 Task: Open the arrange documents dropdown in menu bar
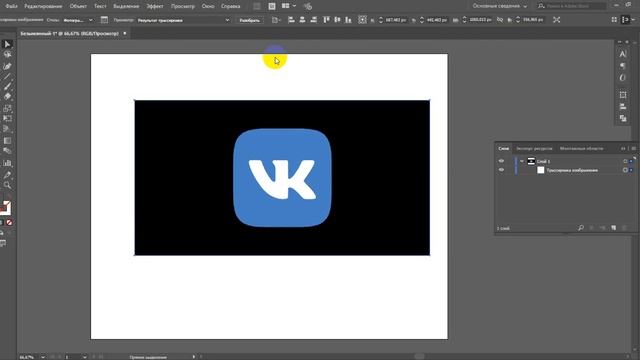point(289,6)
